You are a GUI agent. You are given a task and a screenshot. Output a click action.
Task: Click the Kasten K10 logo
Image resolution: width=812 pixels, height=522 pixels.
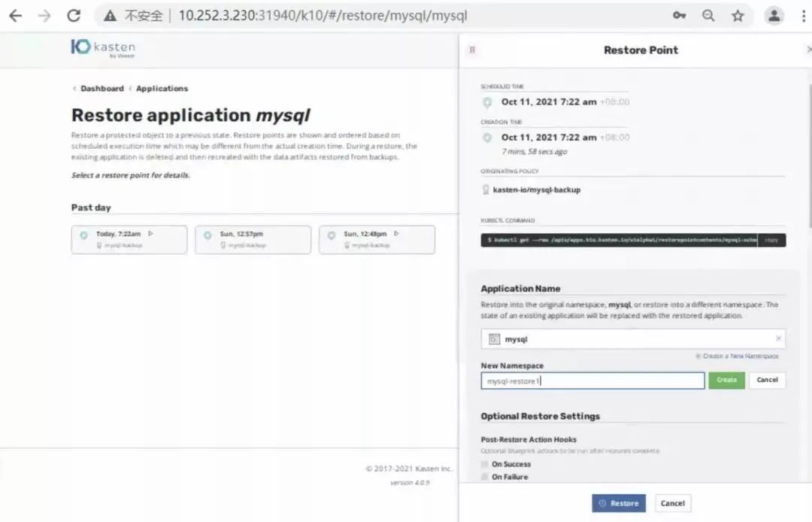(x=103, y=47)
